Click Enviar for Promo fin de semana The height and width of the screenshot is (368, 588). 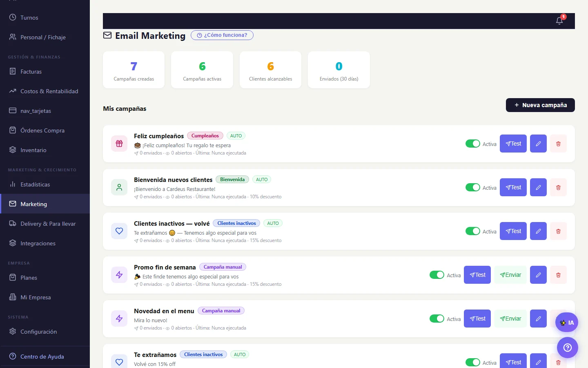510,275
